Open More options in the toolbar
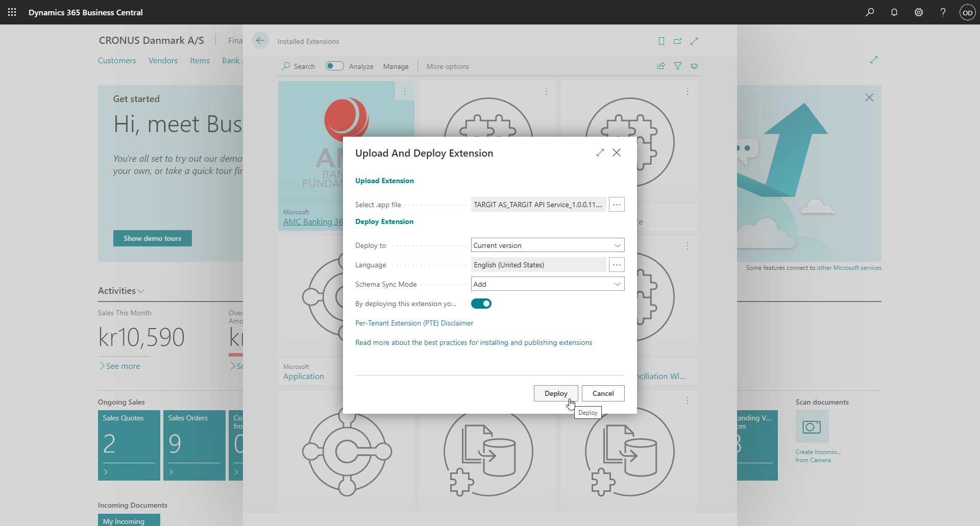This screenshot has width=980, height=526. [448, 66]
